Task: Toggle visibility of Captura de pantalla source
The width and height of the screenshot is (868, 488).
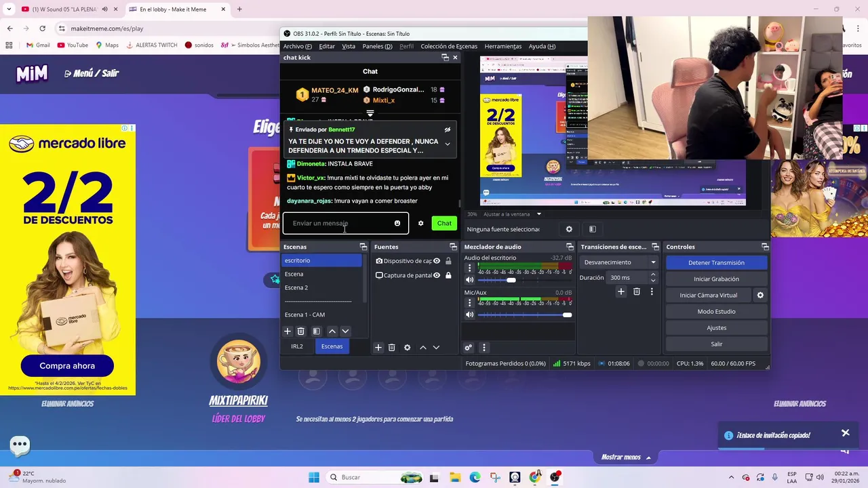Action: click(437, 275)
